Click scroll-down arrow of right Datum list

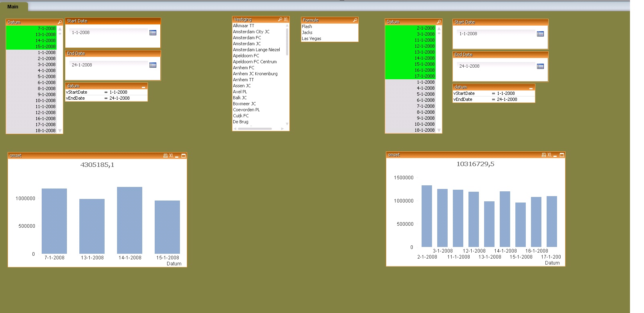click(439, 130)
